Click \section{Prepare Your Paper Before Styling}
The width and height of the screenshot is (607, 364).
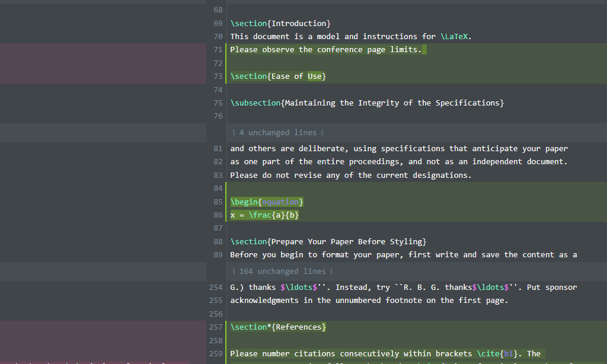point(328,241)
